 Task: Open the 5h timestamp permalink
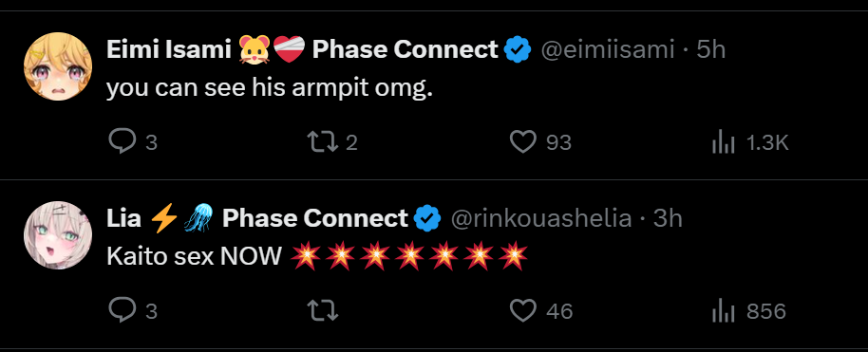click(710, 49)
